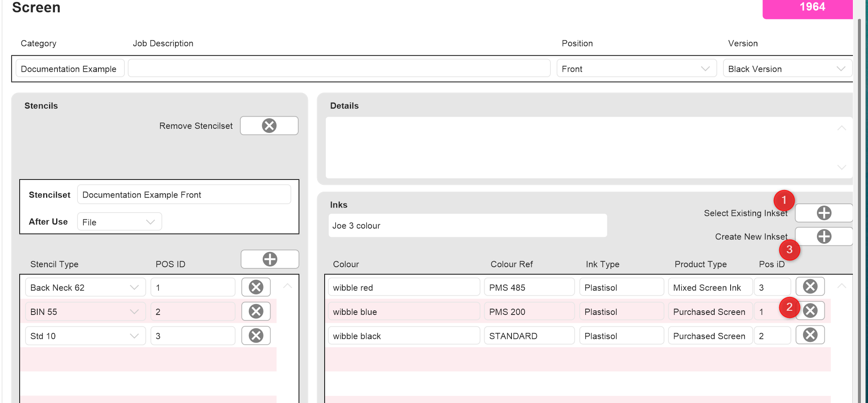Click the empty Job Description field
The height and width of the screenshot is (403, 868).
339,68
